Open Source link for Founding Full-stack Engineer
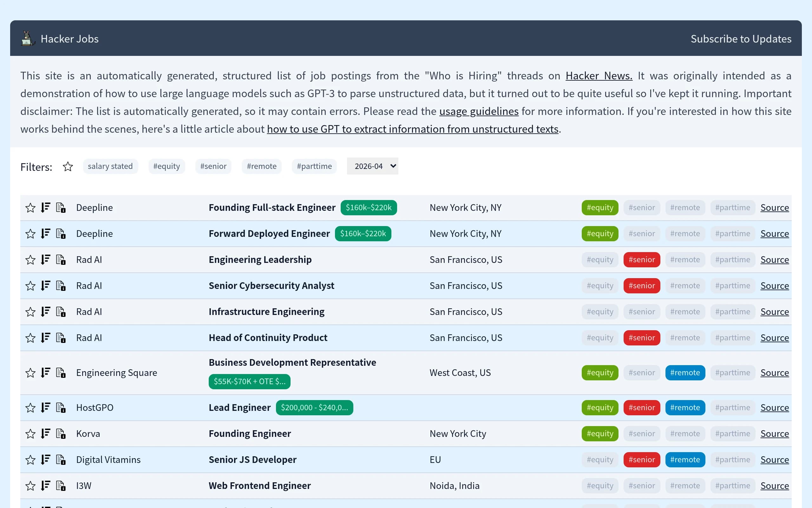 tap(775, 208)
